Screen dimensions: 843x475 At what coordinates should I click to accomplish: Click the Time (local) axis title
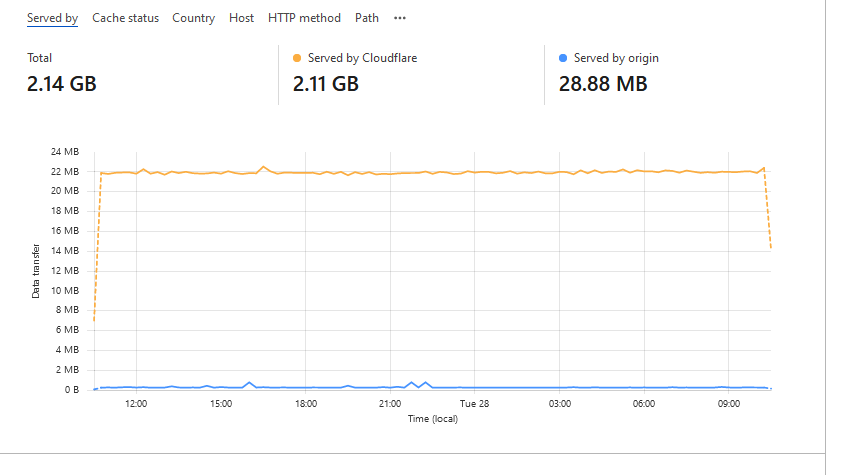tap(432, 419)
